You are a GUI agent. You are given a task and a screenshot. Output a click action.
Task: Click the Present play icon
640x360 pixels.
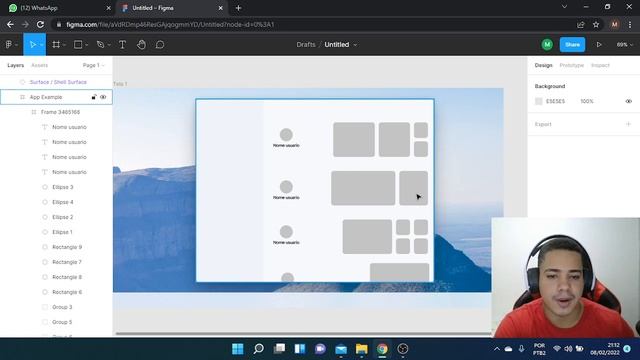point(599,44)
